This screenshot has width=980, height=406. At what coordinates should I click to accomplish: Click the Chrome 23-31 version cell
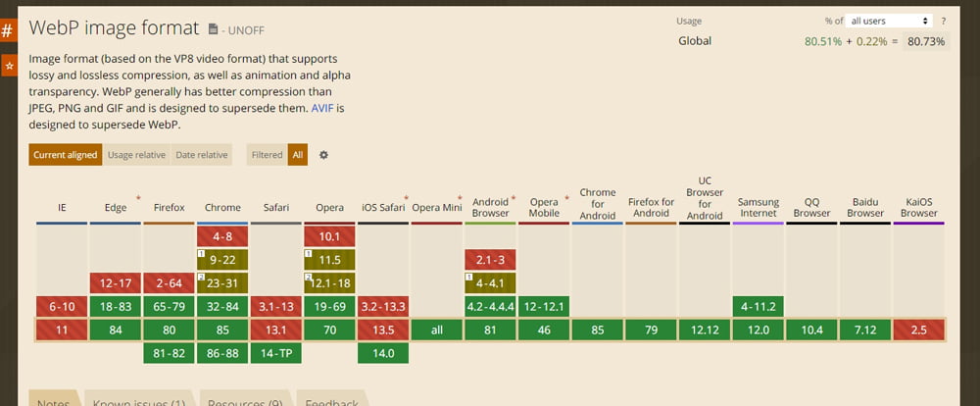point(222,282)
